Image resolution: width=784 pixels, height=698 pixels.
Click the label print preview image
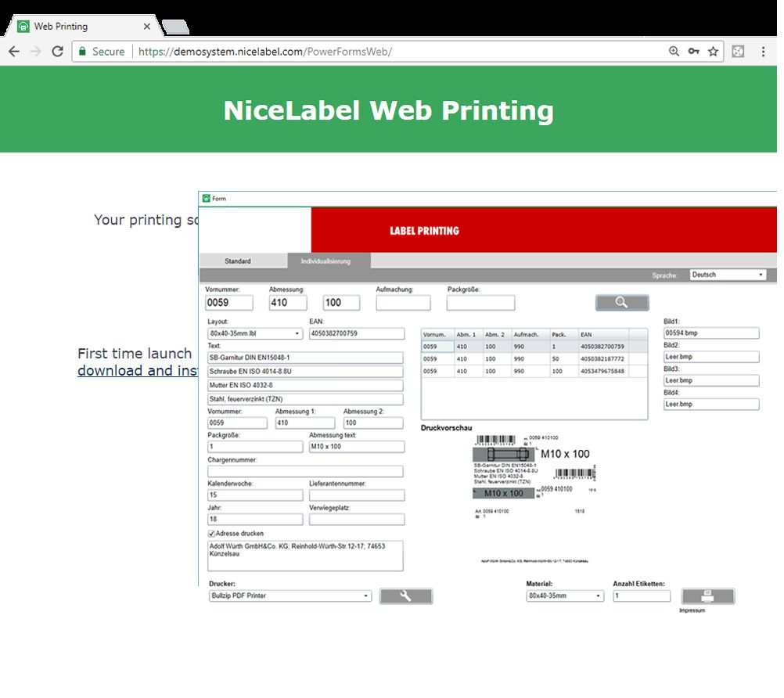tap(534, 499)
